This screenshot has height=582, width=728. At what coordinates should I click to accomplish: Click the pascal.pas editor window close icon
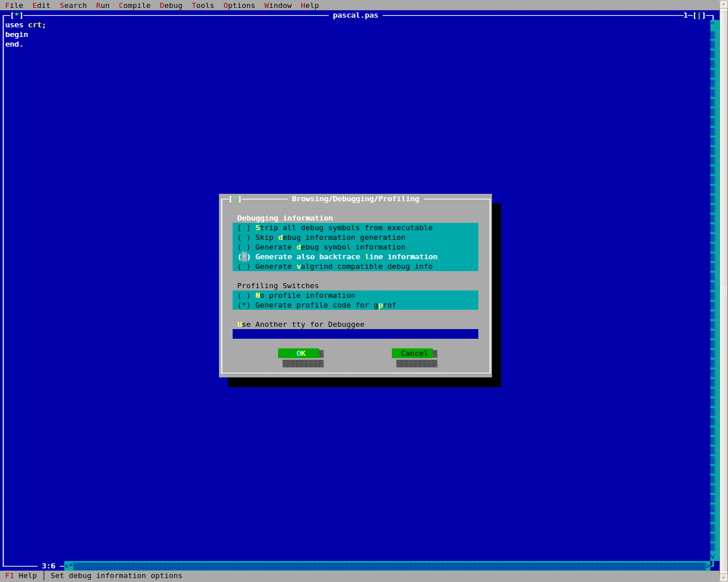coord(16,15)
